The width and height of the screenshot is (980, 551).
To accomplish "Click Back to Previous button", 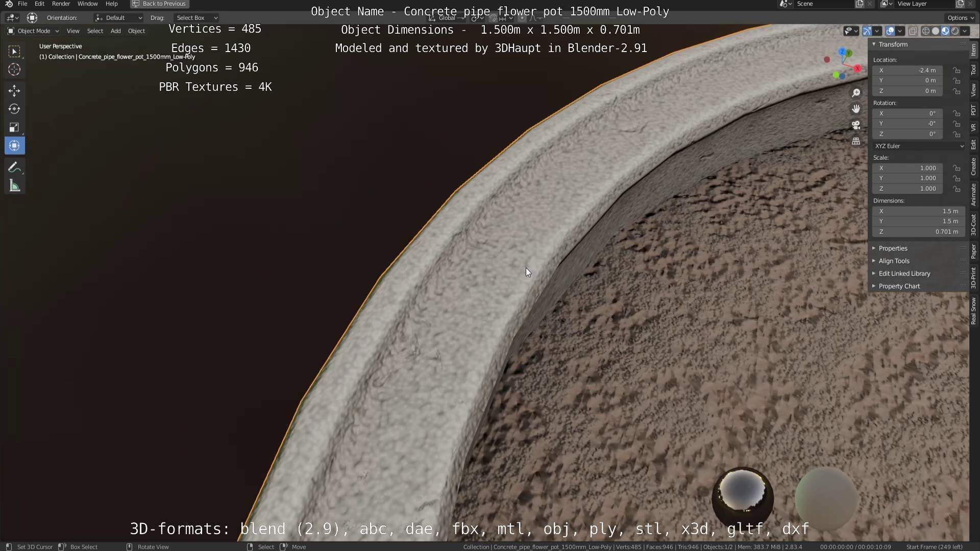I will click(x=159, y=4).
